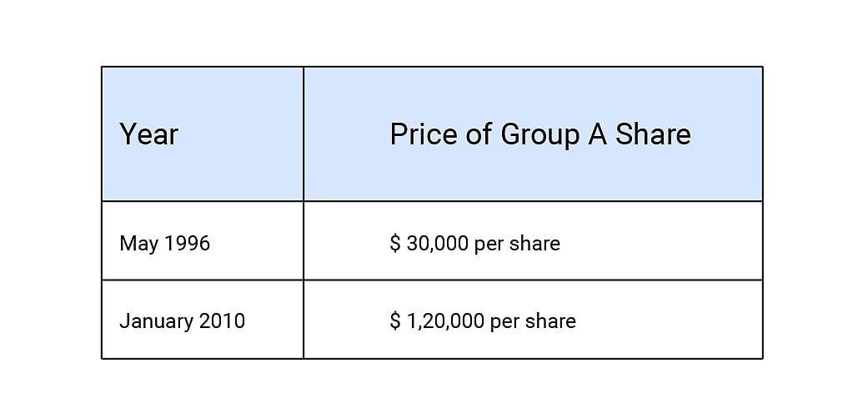The width and height of the screenshot is (868, 419).
Task: Click the word May in the first row
Action: 137,244
